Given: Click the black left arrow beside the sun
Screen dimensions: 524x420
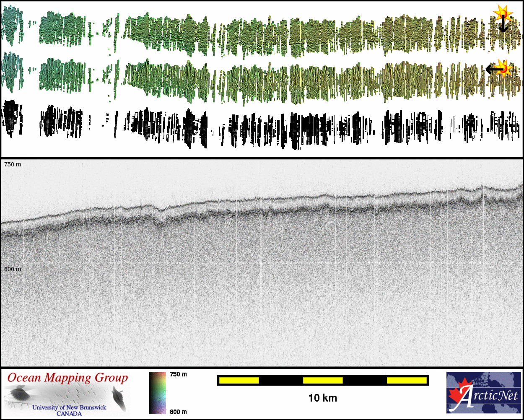Looking at the screenshot, I should (x=493, y=69).
